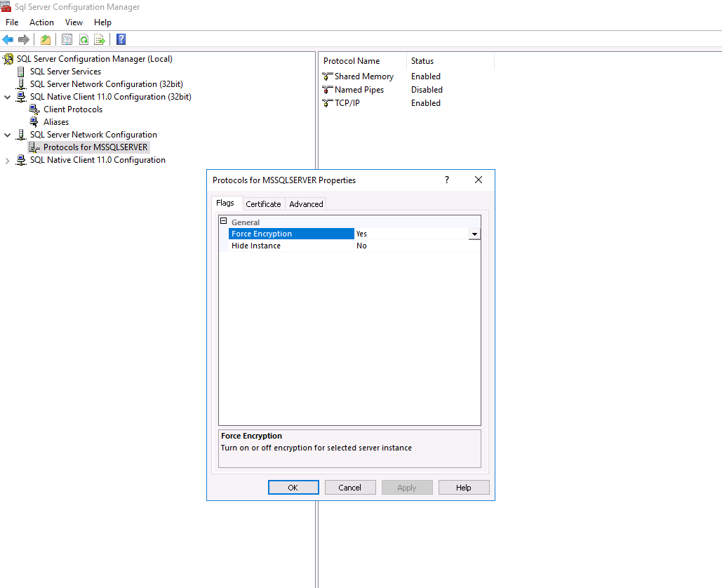This screenshot has width=722, height=588.
Task: Select SQL Server Configuration Manager (Local) root
Action: tap(95, 59)
